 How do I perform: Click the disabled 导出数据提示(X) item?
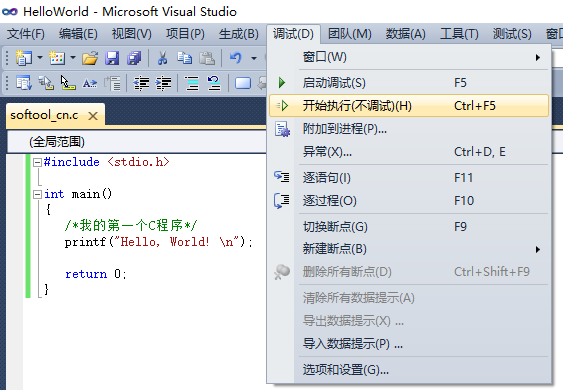point(409,321)
